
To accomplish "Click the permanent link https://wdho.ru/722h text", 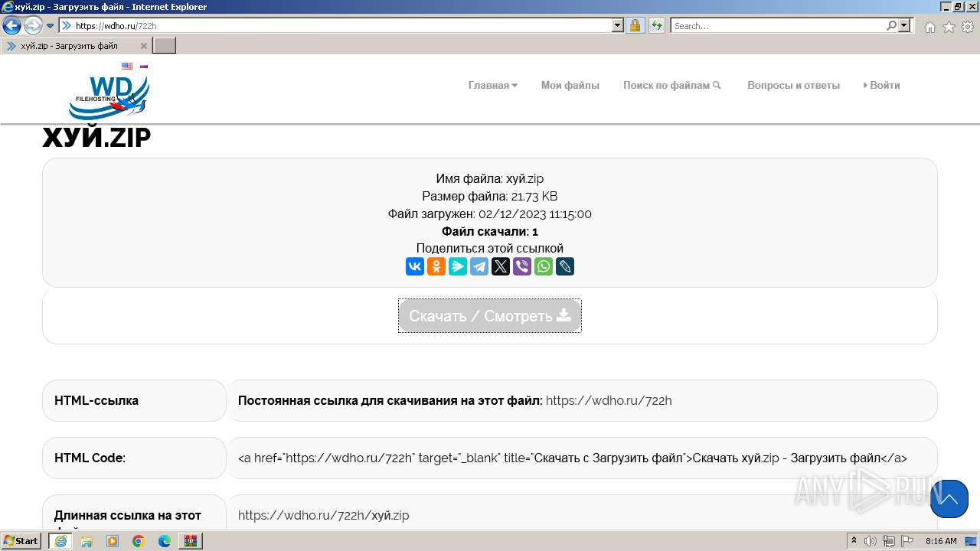I will coord(609,400).
